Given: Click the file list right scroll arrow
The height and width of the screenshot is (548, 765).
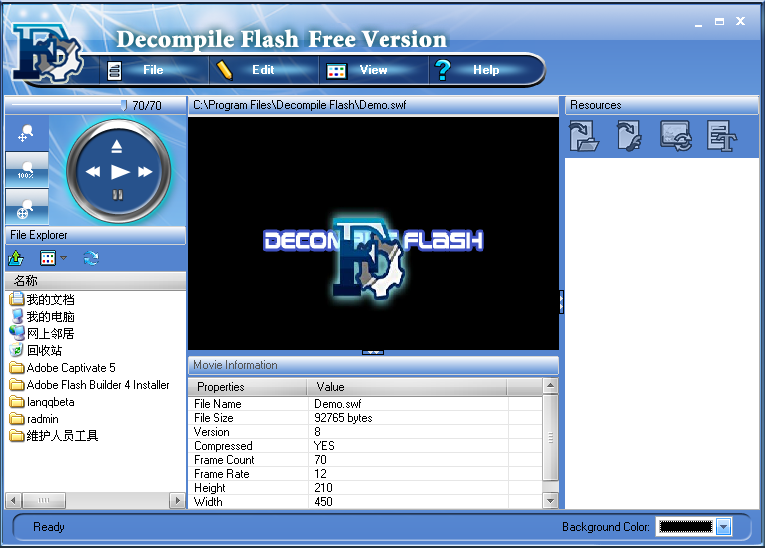Looking at the screenshot, I should pos(177,500).
